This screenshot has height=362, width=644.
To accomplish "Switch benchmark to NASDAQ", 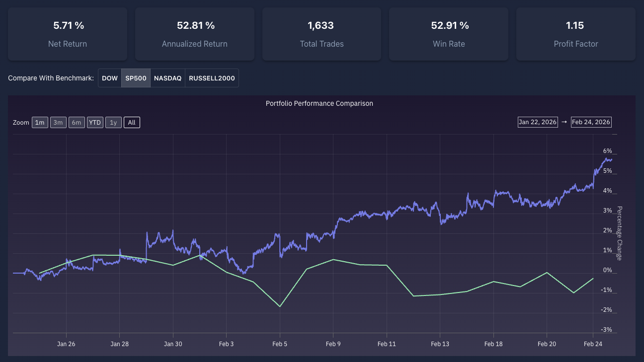I will click(167, 78).
